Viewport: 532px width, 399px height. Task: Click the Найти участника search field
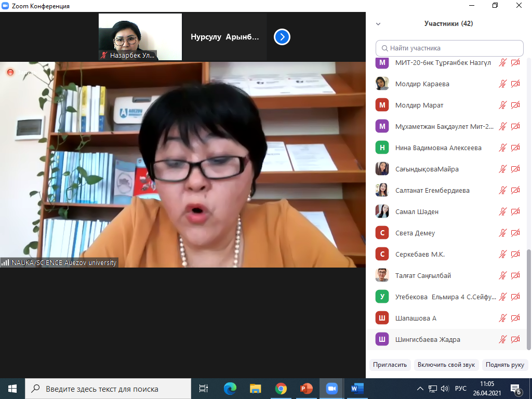[x=449, y=48]
